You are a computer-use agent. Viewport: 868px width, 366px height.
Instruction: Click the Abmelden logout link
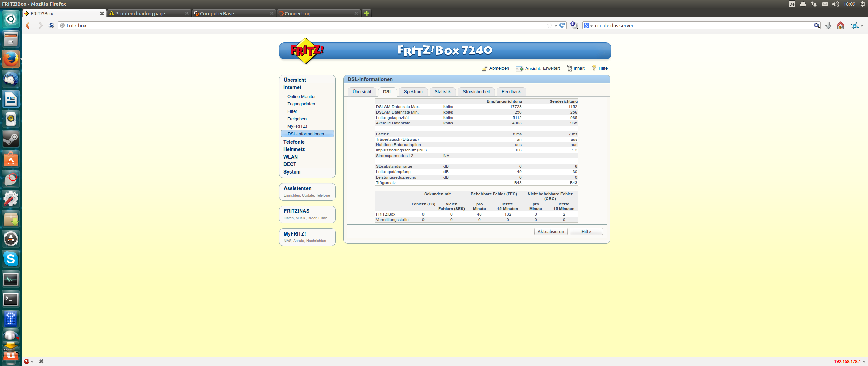pos(498,68)
